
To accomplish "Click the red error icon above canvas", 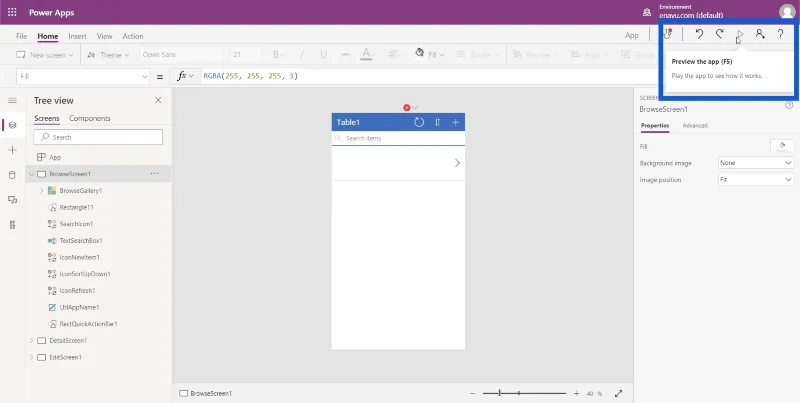I will 406,108.
